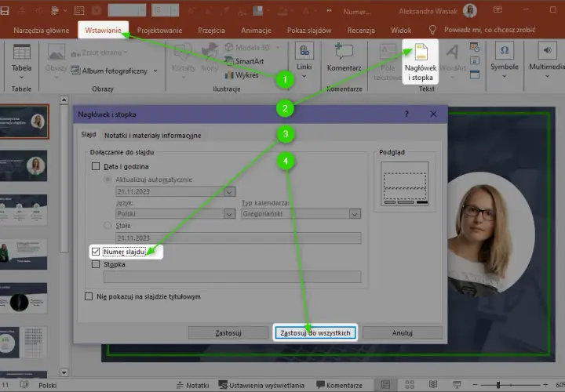565x392 pixels.
Task: Click the Zastosuj button
Action: 228,333
